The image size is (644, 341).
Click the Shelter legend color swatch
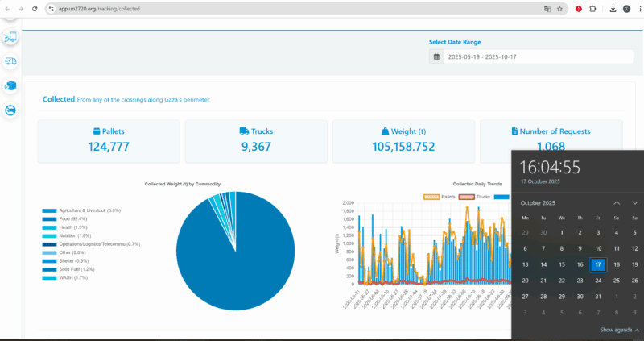[x=49, y=261]
